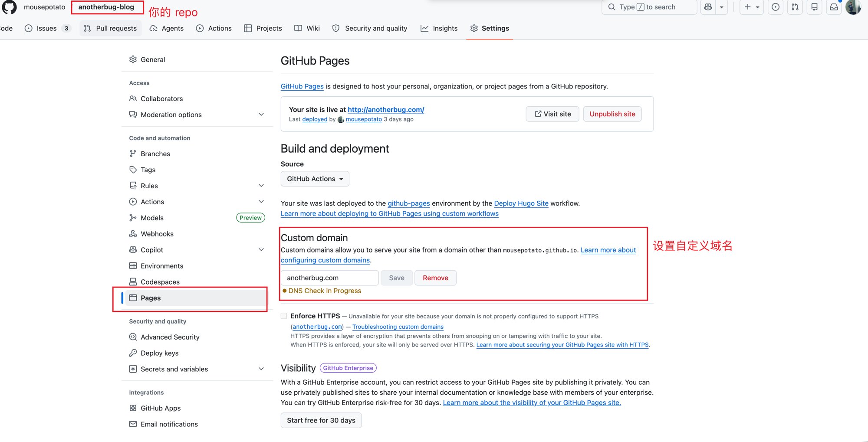Click the Save custom domain button
The height and width of the screenshot is (442, 868).
click(x=397, y=278)
